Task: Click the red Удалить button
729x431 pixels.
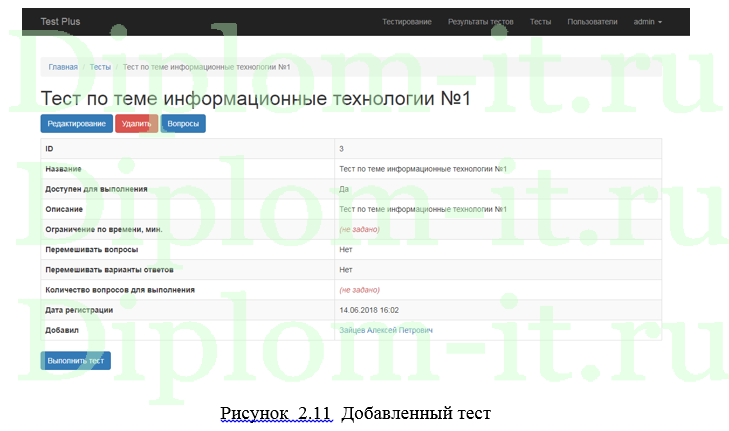Action: point(136,124)
